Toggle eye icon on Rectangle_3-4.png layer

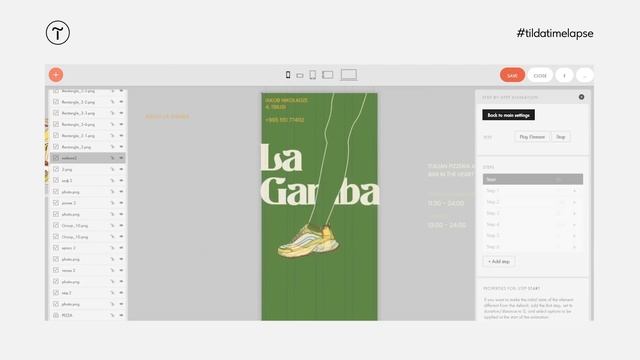[121, 124]
